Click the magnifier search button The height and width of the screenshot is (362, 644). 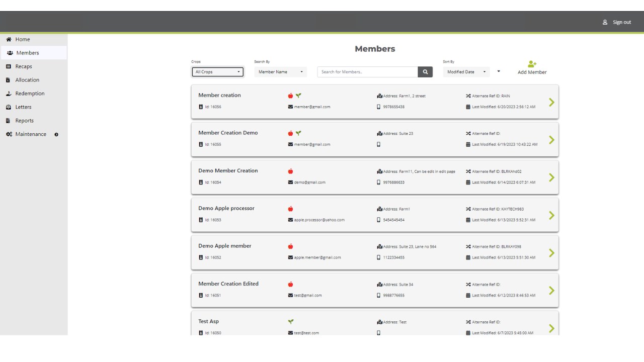pos(425,72)
